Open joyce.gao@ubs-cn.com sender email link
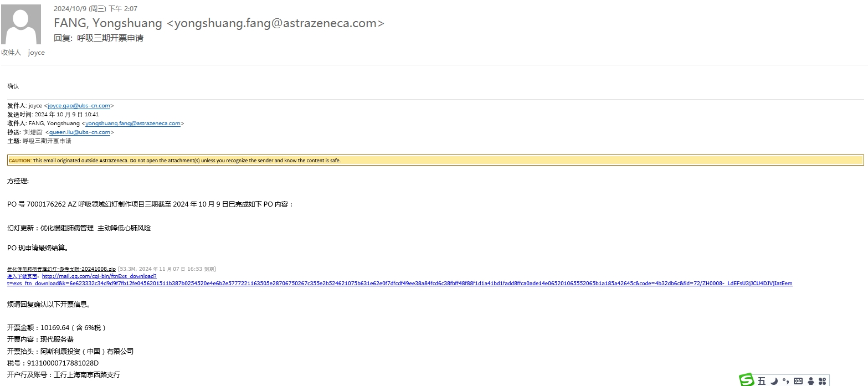 point(79,106)
